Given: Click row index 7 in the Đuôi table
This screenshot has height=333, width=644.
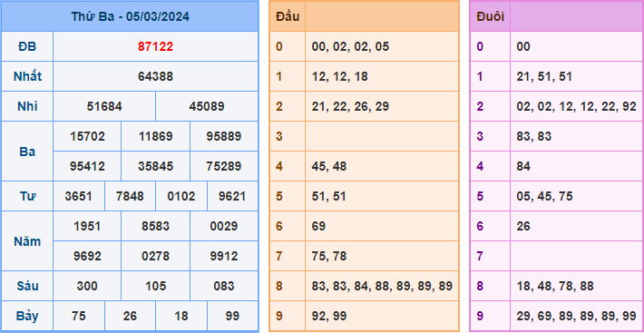Looking at the screenshot, I should point(480,256).
